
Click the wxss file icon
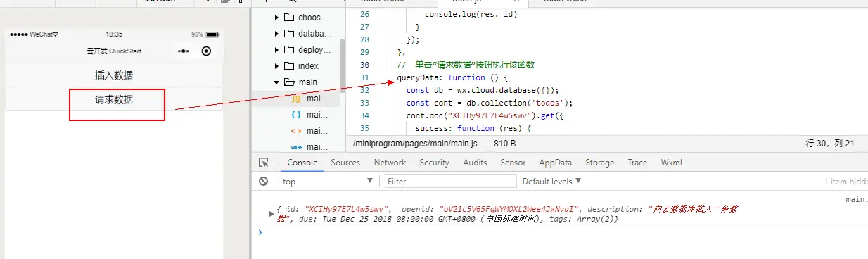click(x=296, y=147)
